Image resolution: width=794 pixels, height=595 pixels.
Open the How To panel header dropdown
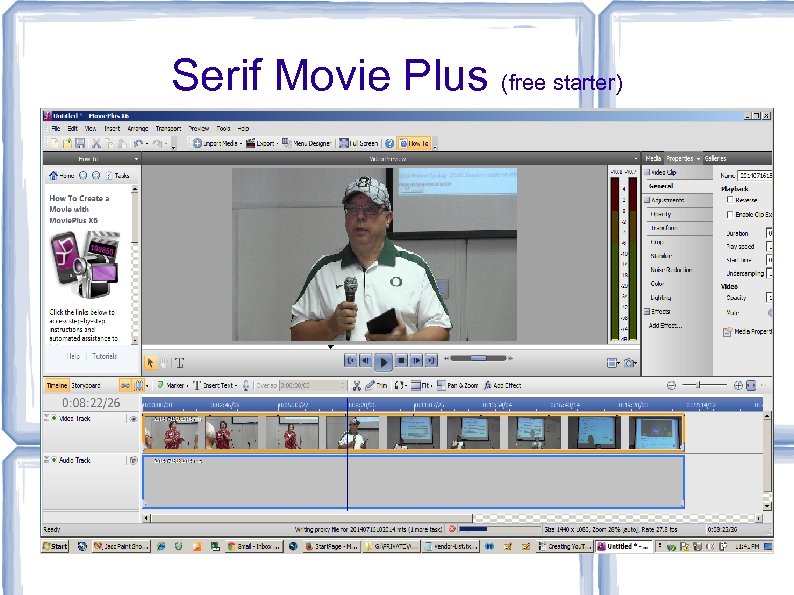coord(136,159)
